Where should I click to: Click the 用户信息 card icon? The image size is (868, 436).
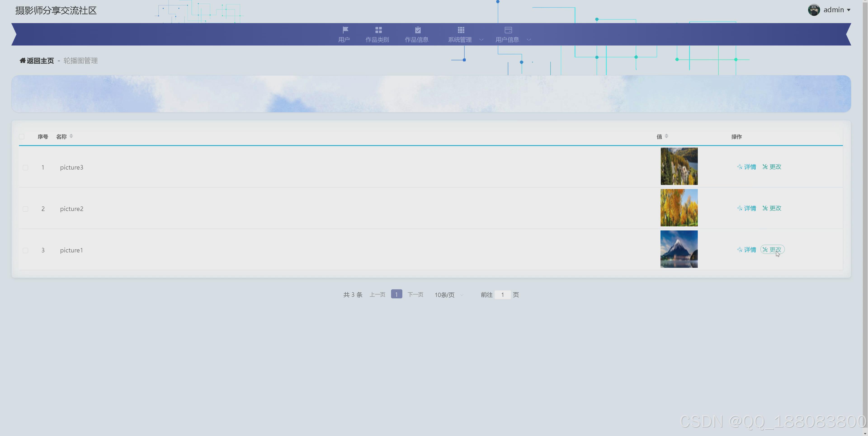pyautogui.click(x=508, y=30)
